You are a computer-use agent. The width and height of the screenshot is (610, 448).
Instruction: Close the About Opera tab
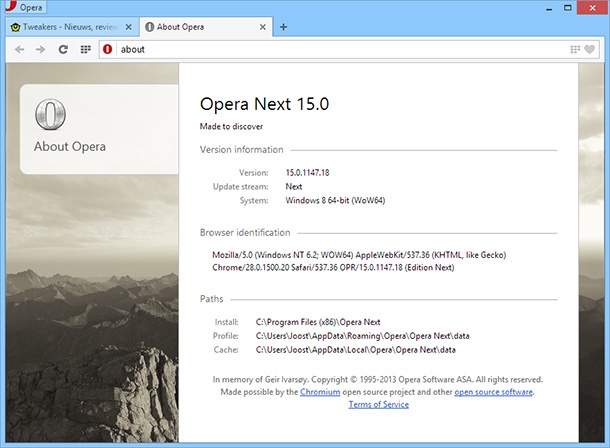pos(263,27)
